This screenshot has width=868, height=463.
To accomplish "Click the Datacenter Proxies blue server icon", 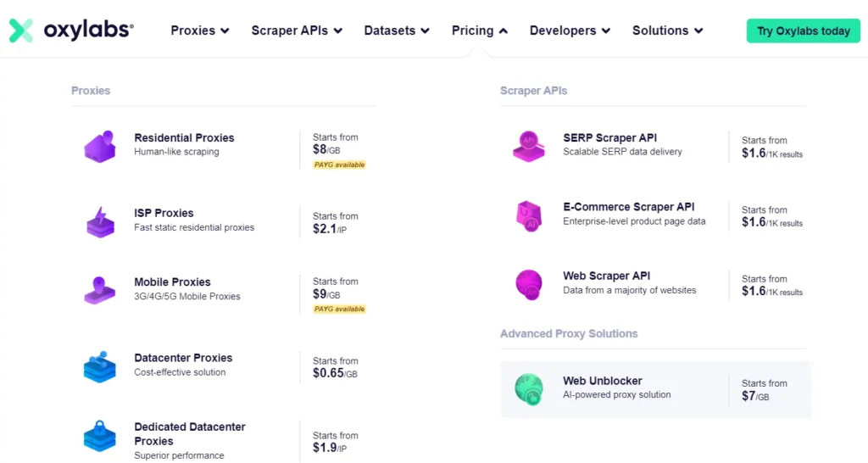I will point(100,366).
